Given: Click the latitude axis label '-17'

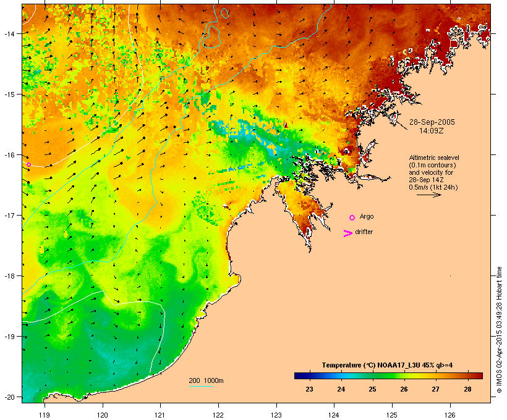Looking at the screenshot, I should click(x=9, y=215).
